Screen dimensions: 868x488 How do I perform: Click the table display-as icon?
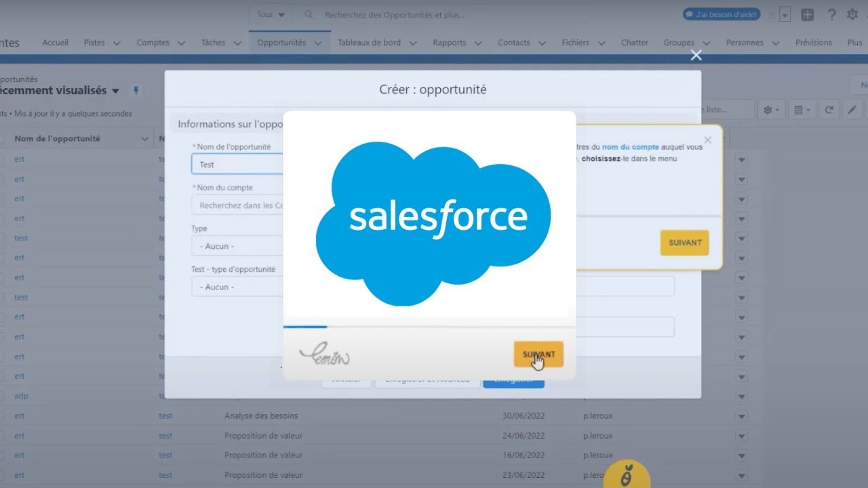(802, 110)
